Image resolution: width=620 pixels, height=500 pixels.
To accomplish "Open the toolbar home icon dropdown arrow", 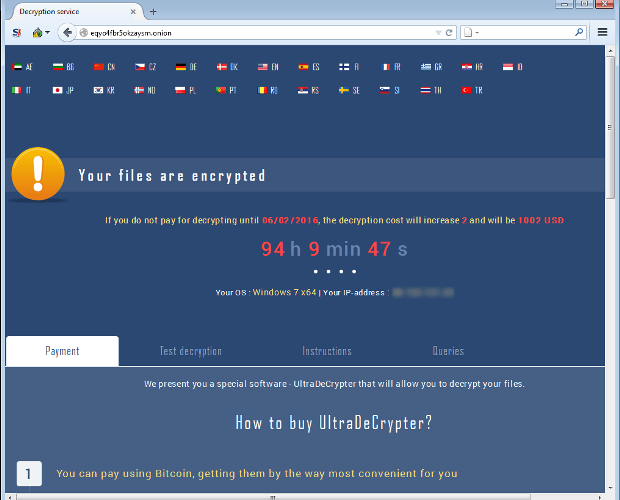I will pyautogui.click(x=47, y=33).
